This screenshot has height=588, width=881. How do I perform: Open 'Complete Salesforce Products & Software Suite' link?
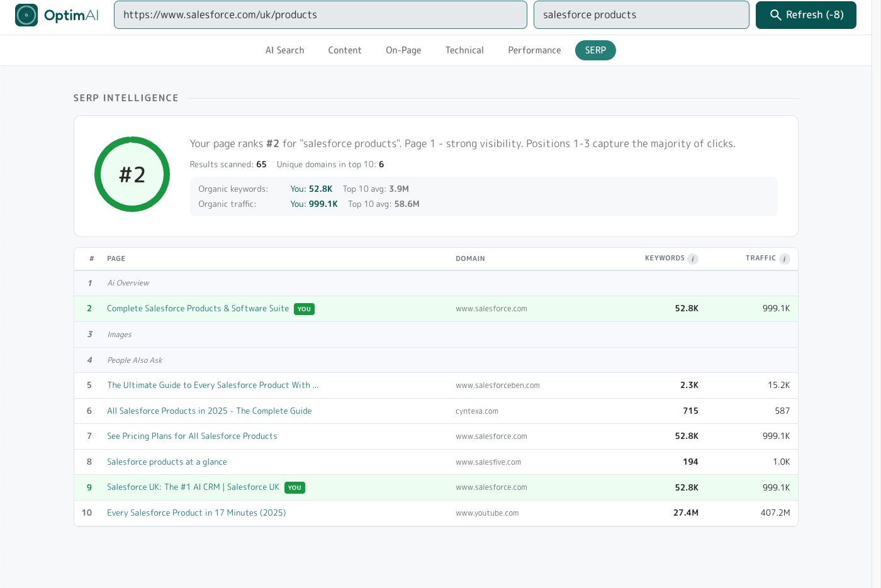[198, 309]
